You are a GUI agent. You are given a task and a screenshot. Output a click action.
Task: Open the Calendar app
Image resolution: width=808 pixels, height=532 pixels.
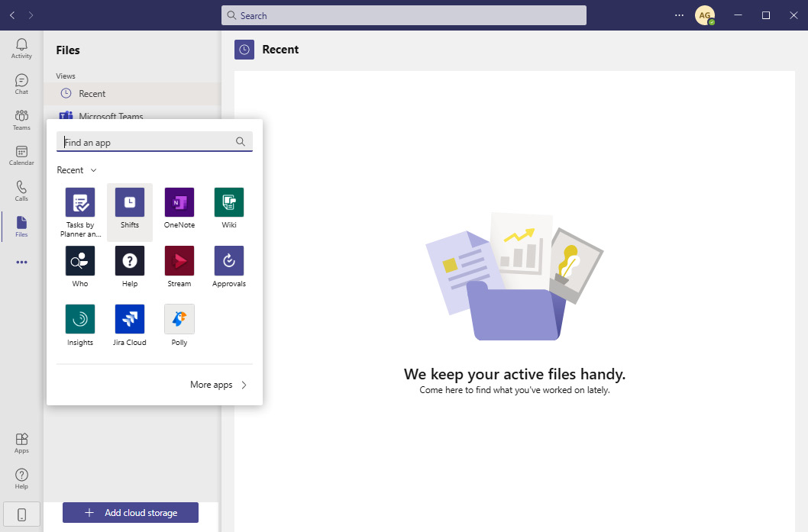coord(21,156)
